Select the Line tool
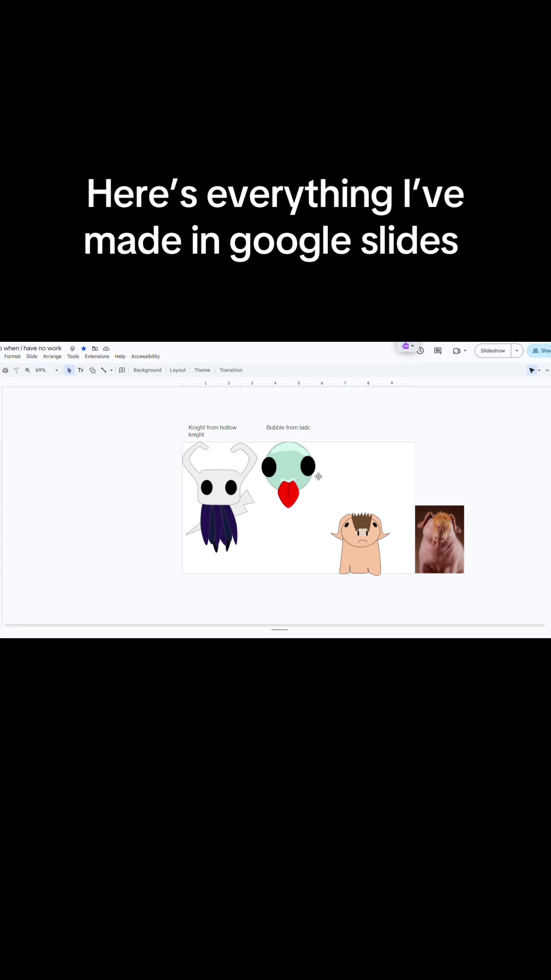The image size is (551, 980). [x=103, y=370]
